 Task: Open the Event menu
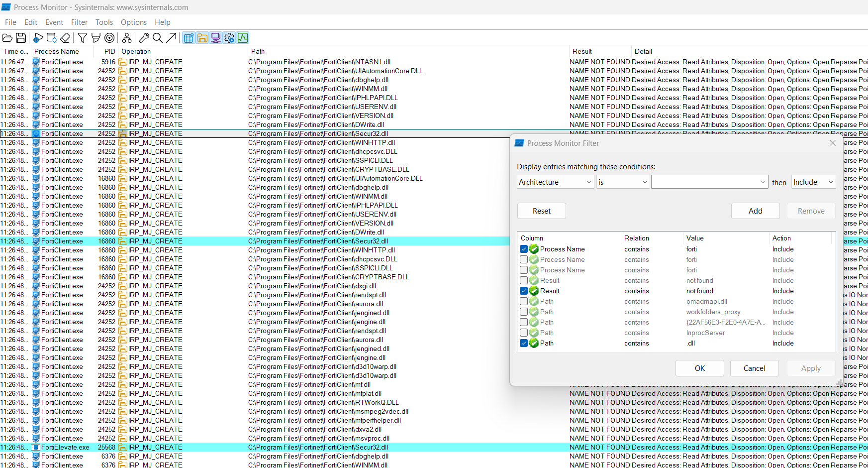pos(54,22)
